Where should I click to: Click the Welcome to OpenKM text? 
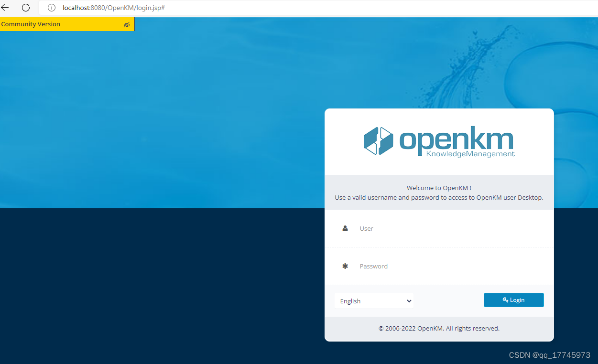pos(439,188)
